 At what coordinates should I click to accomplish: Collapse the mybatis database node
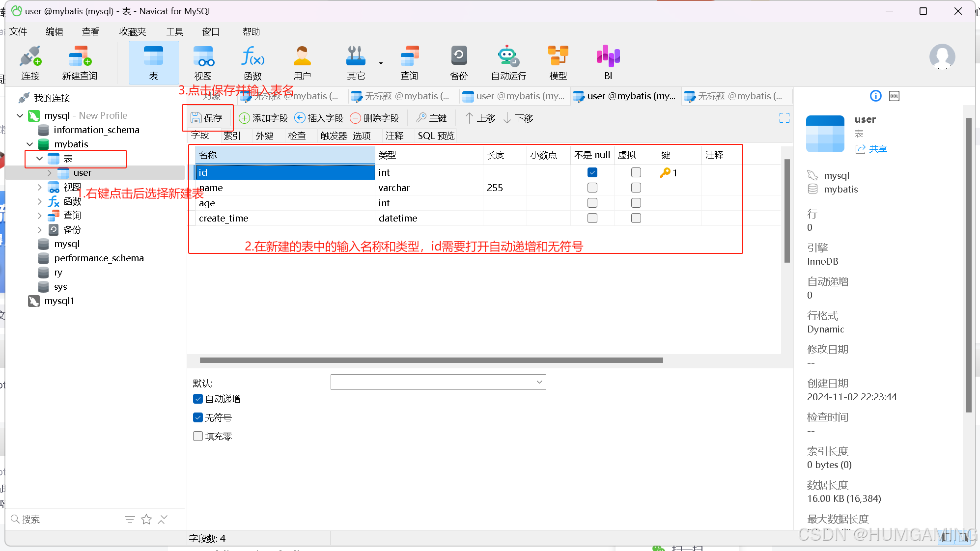[30, 144]
